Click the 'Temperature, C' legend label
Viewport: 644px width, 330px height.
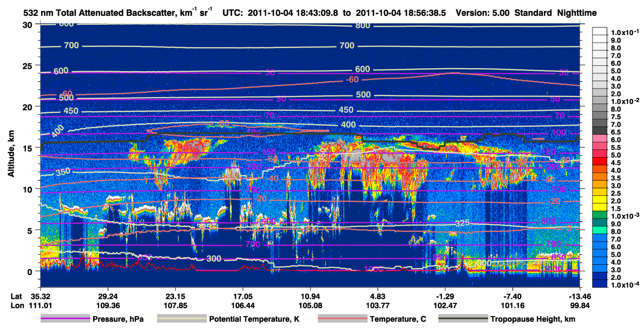397,320
